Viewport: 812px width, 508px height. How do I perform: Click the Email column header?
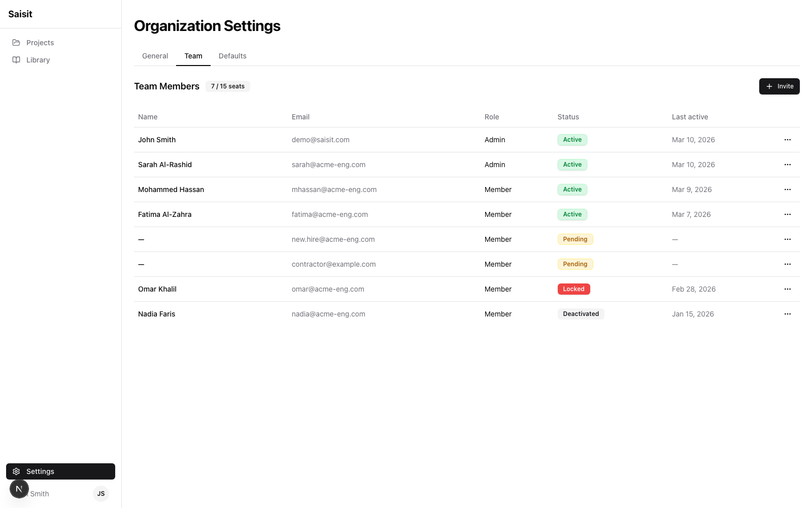coord(300,117)
